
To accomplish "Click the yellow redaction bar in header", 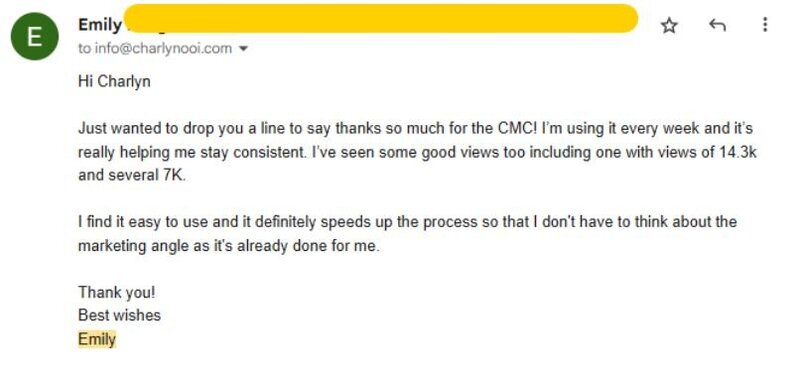I will pyautogui.click(x=381, y=18).
